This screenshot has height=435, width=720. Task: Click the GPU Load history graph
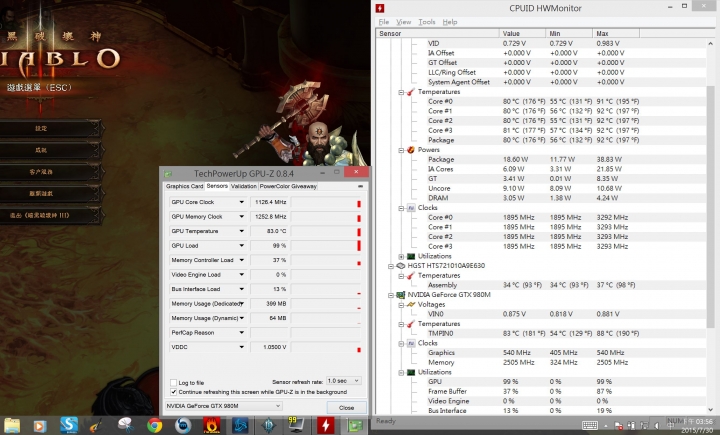click(326, 246)
